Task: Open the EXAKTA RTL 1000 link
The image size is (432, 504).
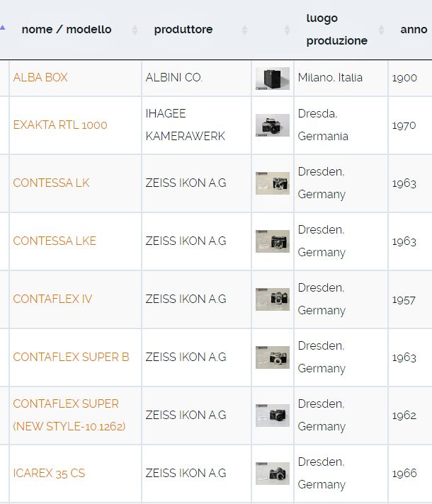Action: pos(60,125)
